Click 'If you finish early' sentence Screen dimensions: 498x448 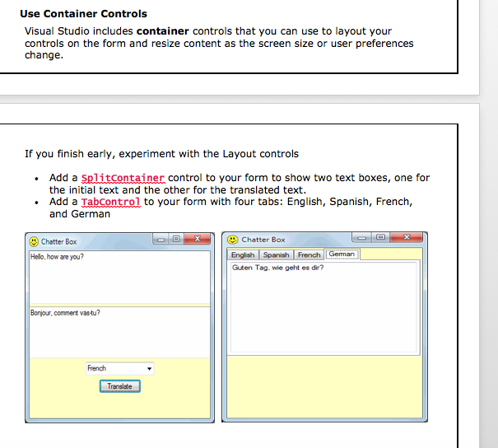pyautogui.click(x=161, y=154)
